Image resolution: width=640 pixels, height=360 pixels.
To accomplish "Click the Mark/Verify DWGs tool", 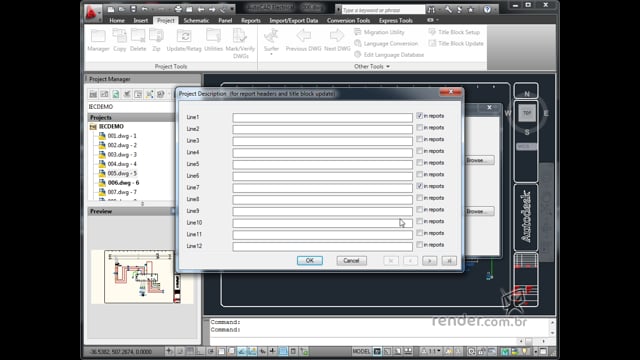I will click(x=240, y=43).
